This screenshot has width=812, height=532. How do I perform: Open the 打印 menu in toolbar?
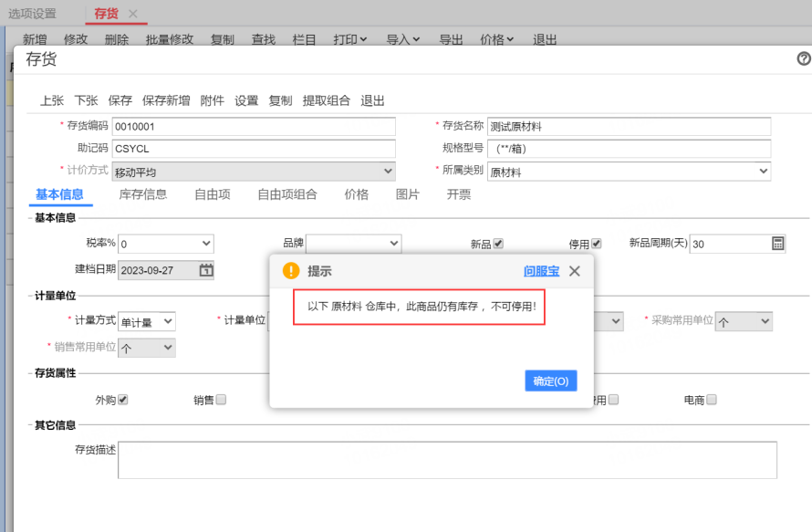350,39
